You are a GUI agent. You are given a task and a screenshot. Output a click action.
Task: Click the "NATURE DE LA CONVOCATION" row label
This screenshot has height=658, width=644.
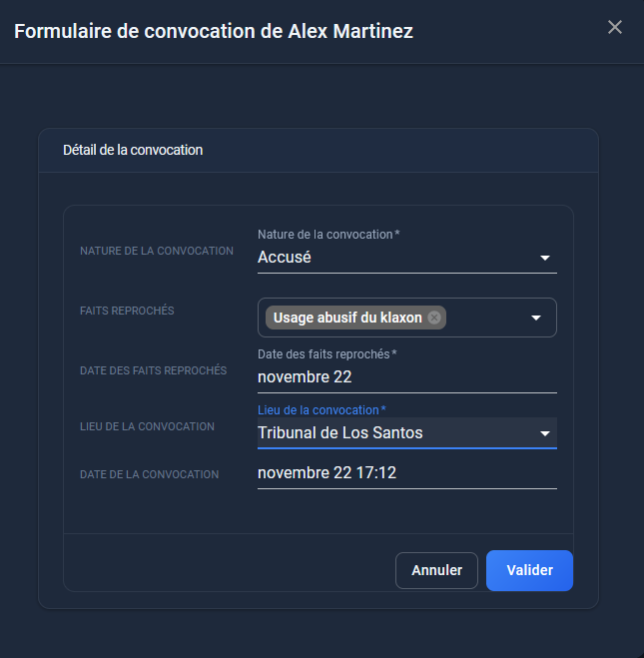pyautogui.click(x=157, y=251)
